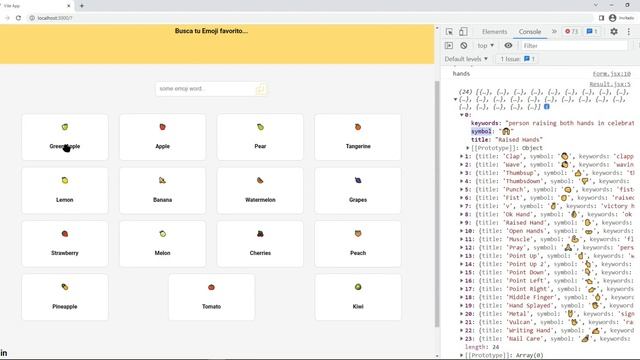Pick the Peach emoji card
640x360 pixels.
pos(358,244)
